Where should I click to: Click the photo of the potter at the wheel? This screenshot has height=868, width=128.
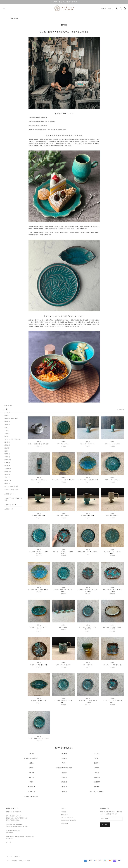point(64,73)
